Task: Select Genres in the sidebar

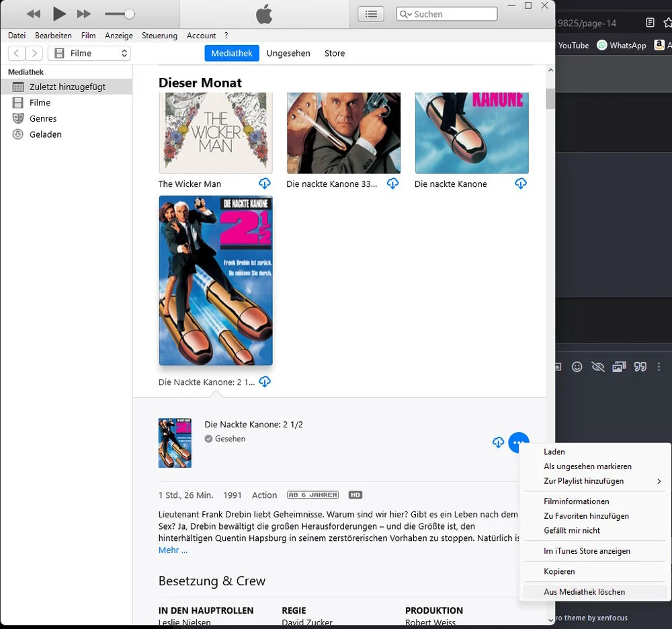Action: pyautogui.click(x=67, y=119)
